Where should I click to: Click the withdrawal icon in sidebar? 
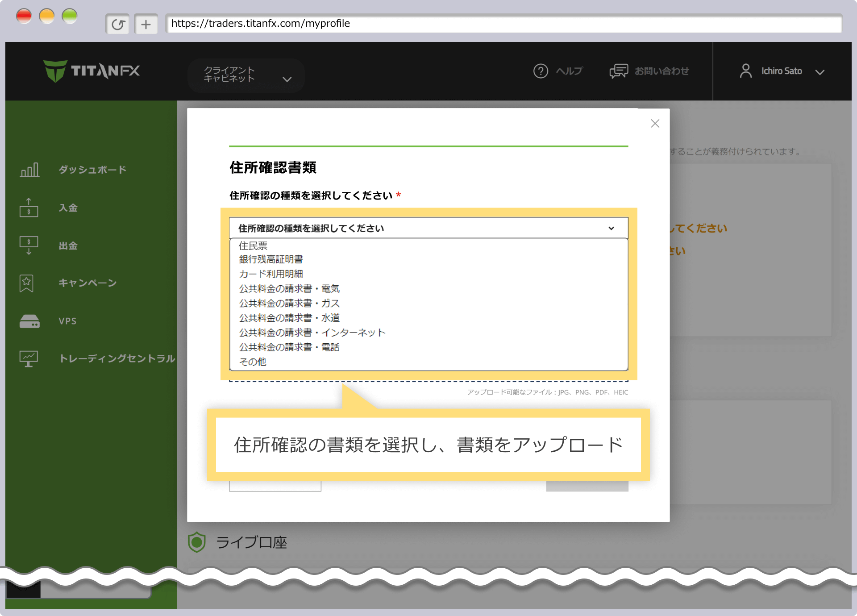pyautogui.click(x=29, y=246)
